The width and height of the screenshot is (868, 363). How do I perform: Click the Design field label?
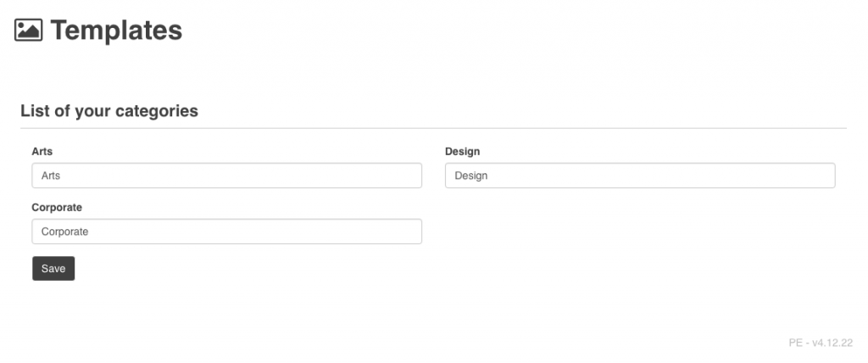point(462,152)
